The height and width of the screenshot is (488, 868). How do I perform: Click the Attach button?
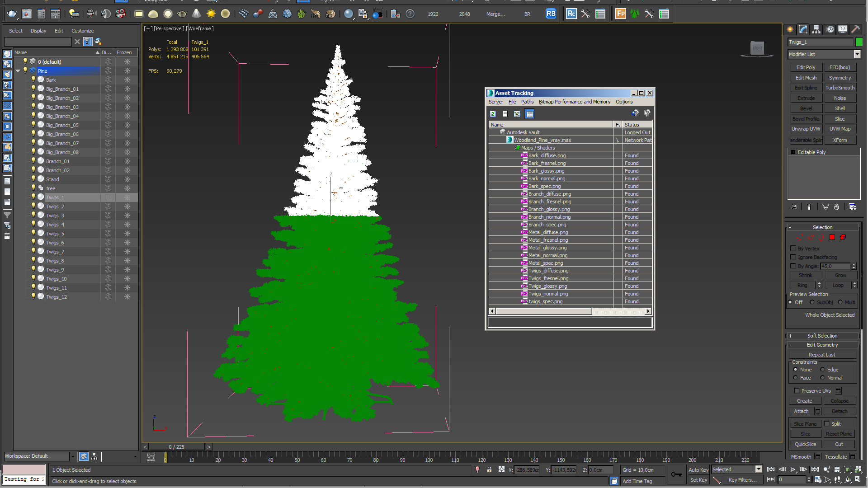pyautogui.click(x=801, y=412)
